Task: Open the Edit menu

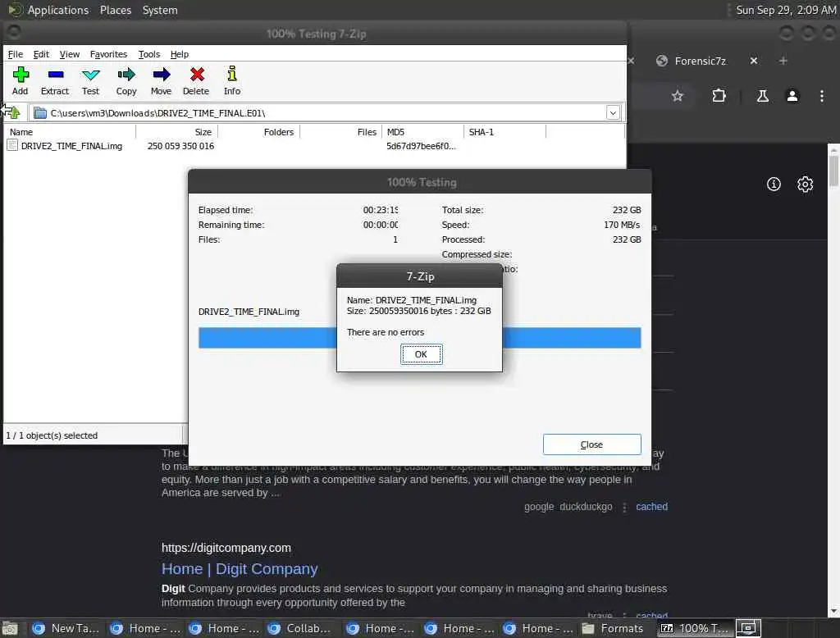Action: pos(41,54)
